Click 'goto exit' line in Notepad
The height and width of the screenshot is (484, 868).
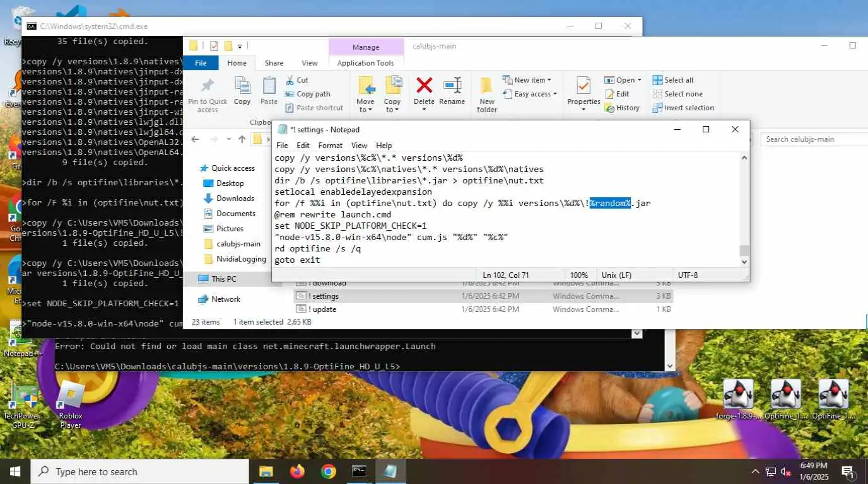click(x=297, y=260)
